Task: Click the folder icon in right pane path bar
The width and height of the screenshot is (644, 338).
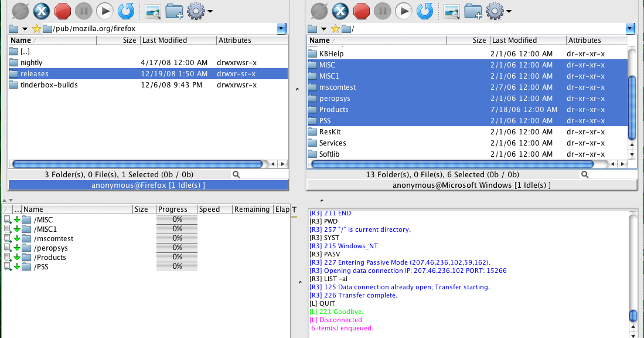Action: coord(312,29)
